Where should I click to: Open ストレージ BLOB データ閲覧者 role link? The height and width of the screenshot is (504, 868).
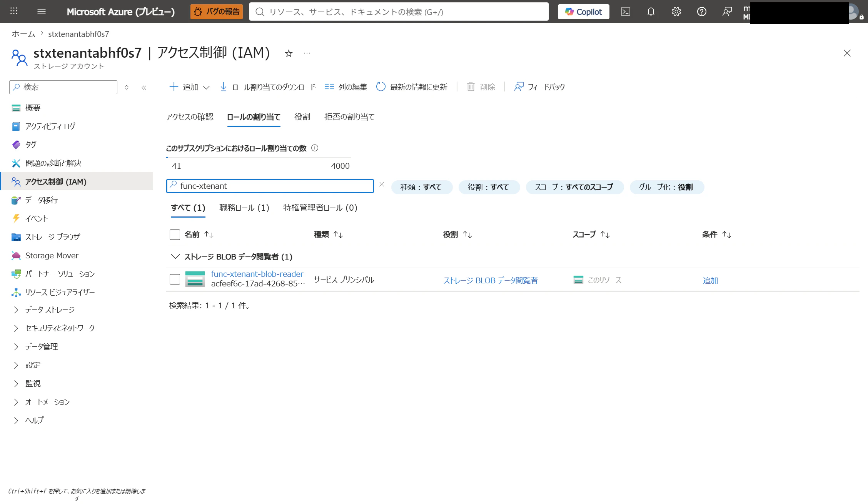pos(491,281)
